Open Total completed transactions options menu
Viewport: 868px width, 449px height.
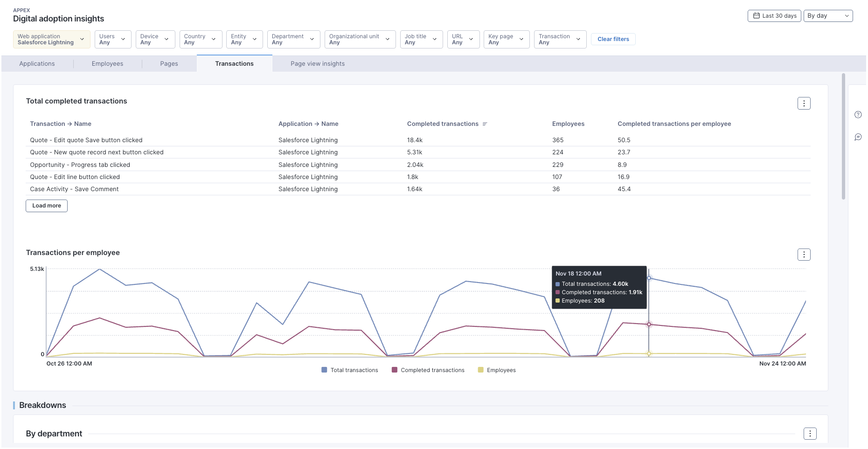(804, 103)
